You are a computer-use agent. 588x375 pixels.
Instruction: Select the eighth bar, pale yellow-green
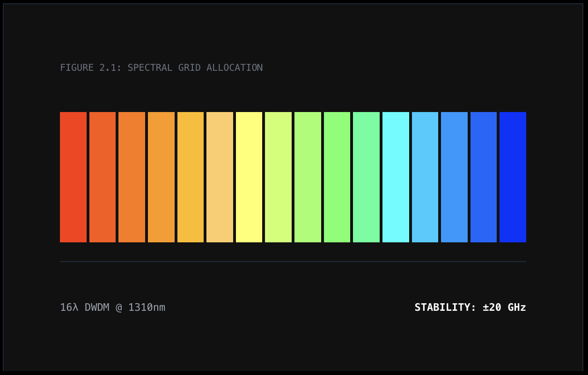point(278,177)
